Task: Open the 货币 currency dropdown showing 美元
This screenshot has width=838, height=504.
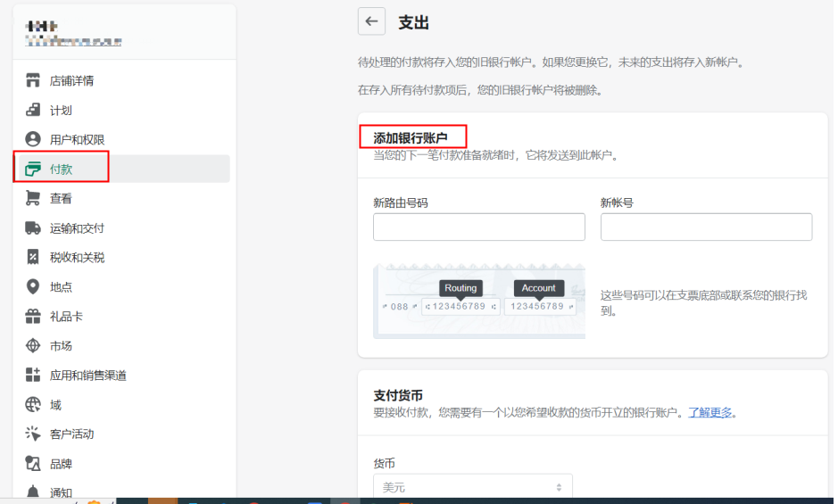Action: coord(472,487)
